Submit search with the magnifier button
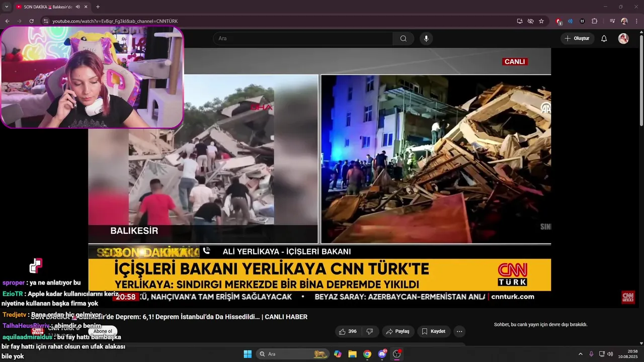This screenshot has width=644, height=362. point(404,38)
